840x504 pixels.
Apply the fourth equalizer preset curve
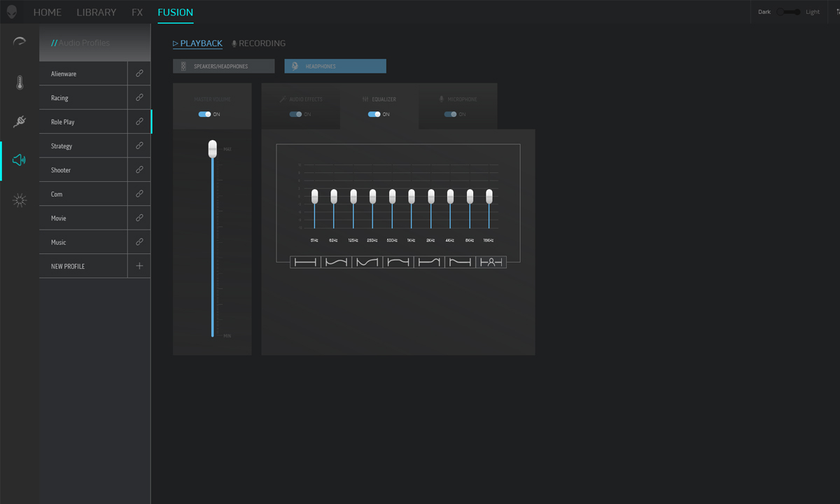pos(398,262)
